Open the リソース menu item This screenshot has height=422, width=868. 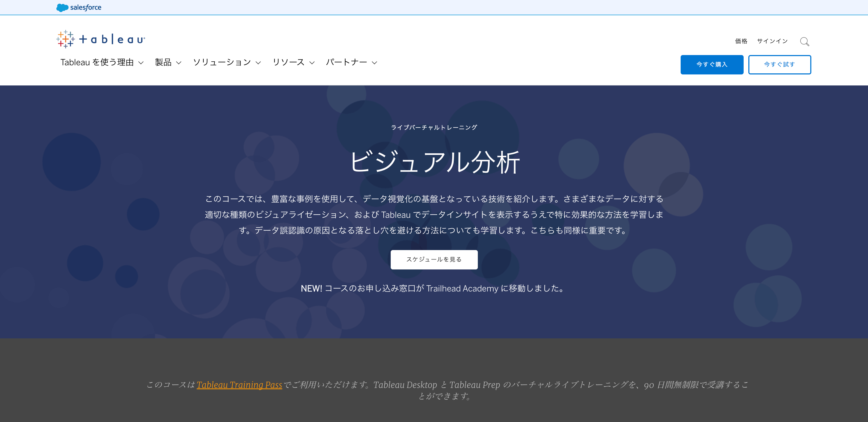pyautogui.click(x=288, y=62)
